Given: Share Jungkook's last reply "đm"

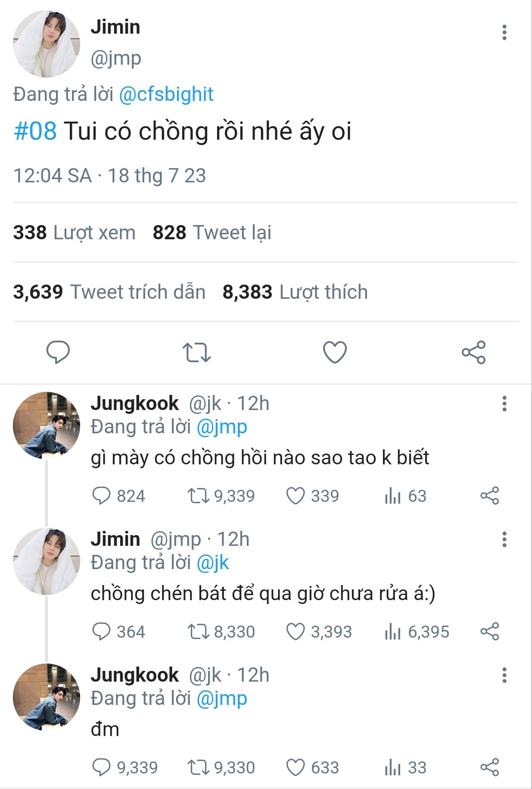Looking at the screenshot, I should [x=489, y=767].
